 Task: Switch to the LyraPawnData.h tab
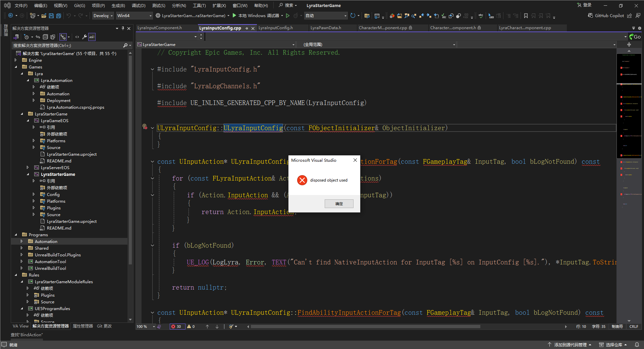[326, 28]
